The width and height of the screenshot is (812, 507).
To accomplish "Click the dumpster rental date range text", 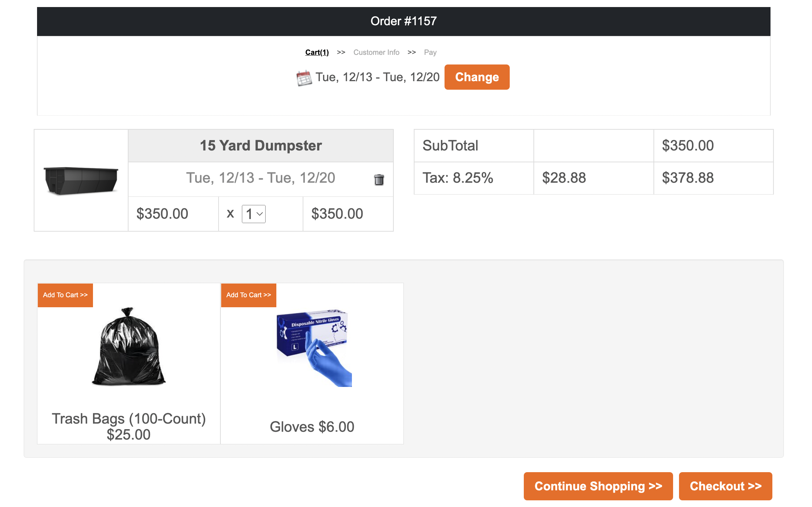I will coord(260,178).
